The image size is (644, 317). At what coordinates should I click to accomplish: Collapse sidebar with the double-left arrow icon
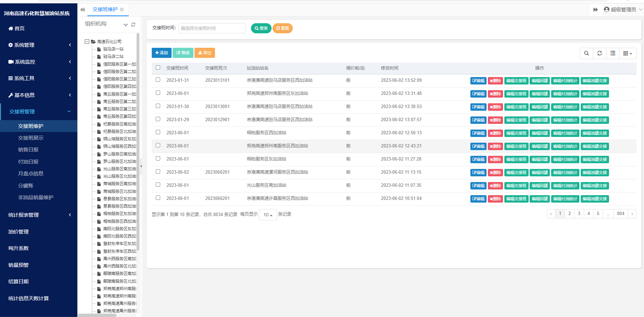[x=82, y=9]
